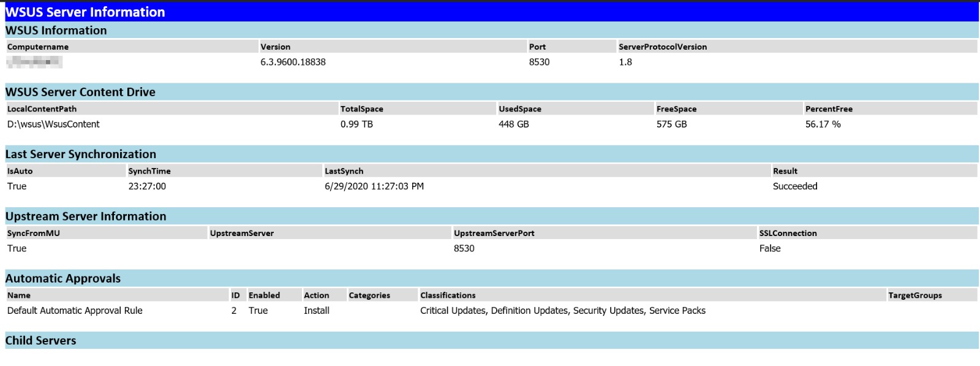Click the UpstreamServer column header
Image resolution: width=980 pixels, height=366 pixels.
click(241, 233)
